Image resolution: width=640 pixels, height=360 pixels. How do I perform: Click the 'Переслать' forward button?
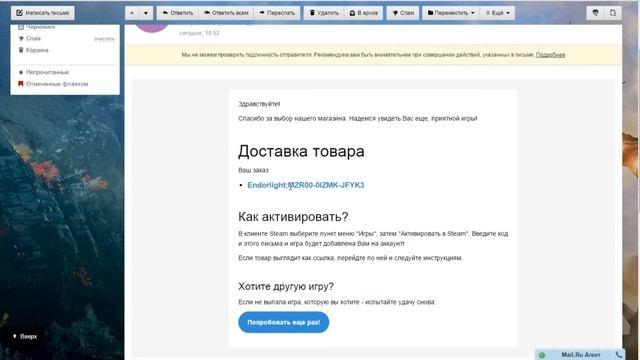[277, 13]
